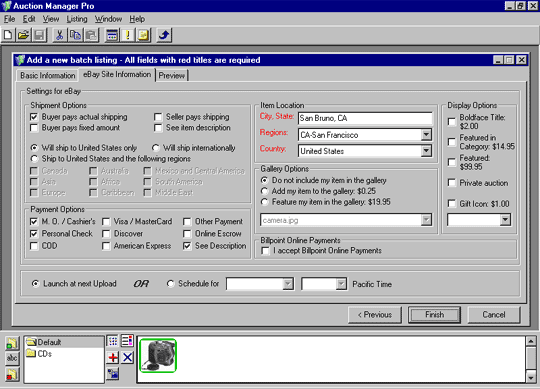540x389 pixels.
Task: Click the Open folder toolbar icon
Action: [x=23, y=35]
